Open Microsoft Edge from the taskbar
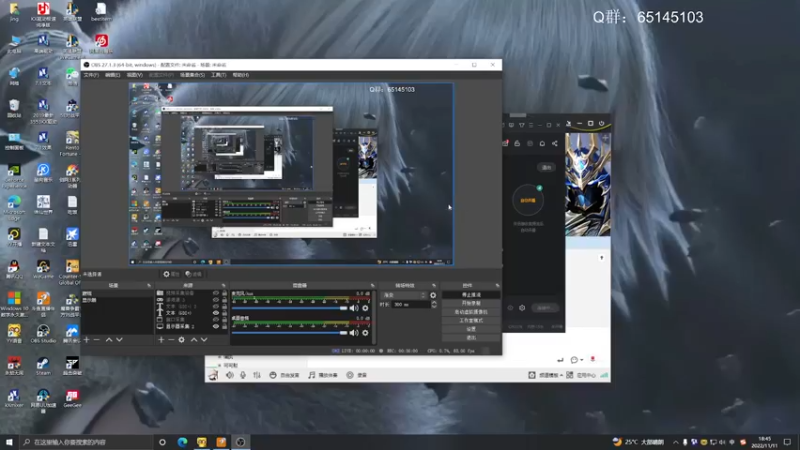 click(182, 442)
